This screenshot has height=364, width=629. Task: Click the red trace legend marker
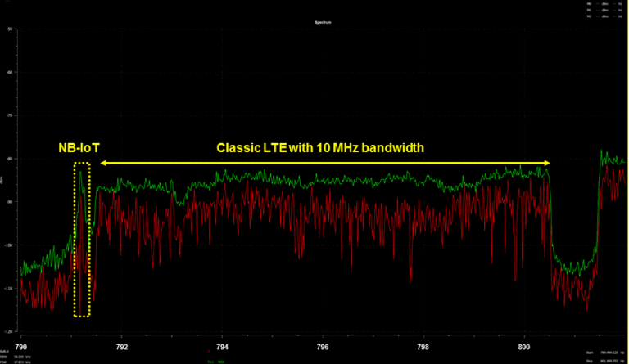[209, 351]
